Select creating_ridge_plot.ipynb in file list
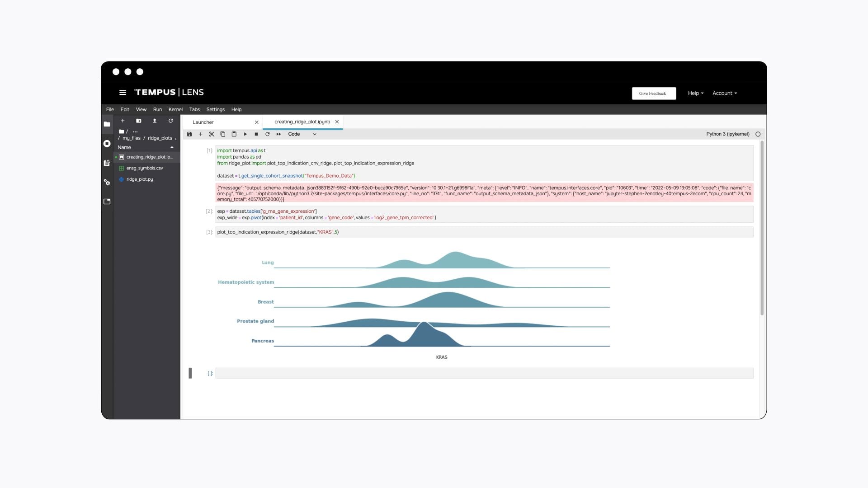This screenshot has width=868, height=488. click(x=146, y=157)
